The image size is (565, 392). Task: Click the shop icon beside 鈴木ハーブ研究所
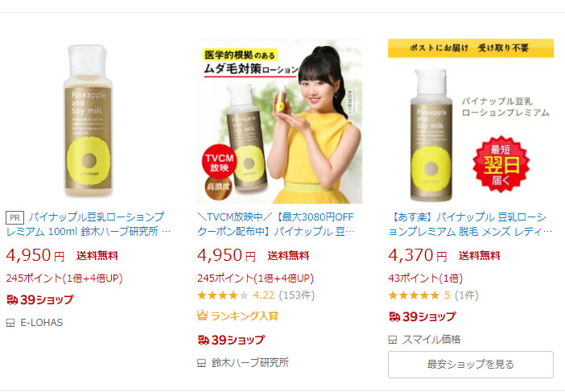(201, 363)
